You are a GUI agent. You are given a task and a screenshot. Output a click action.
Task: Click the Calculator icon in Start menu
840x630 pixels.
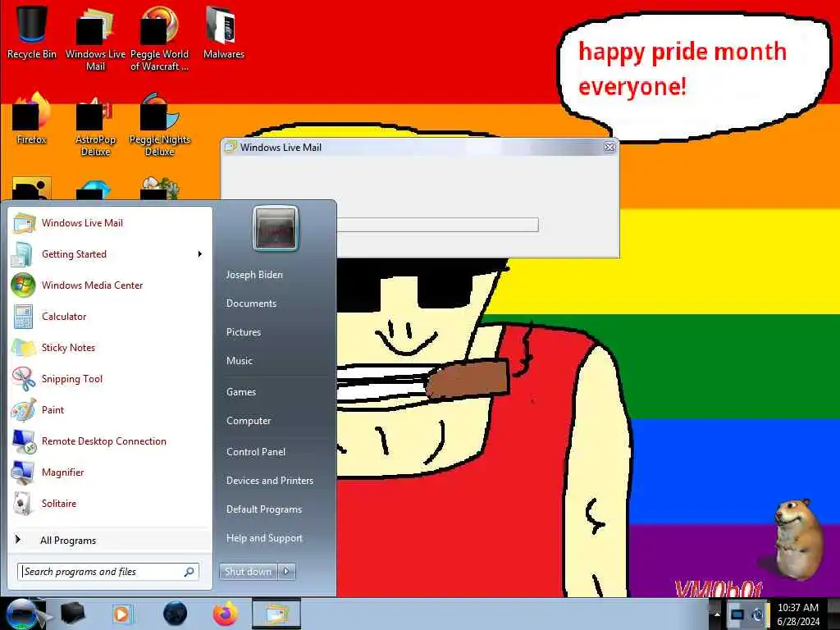pos(23,316)
